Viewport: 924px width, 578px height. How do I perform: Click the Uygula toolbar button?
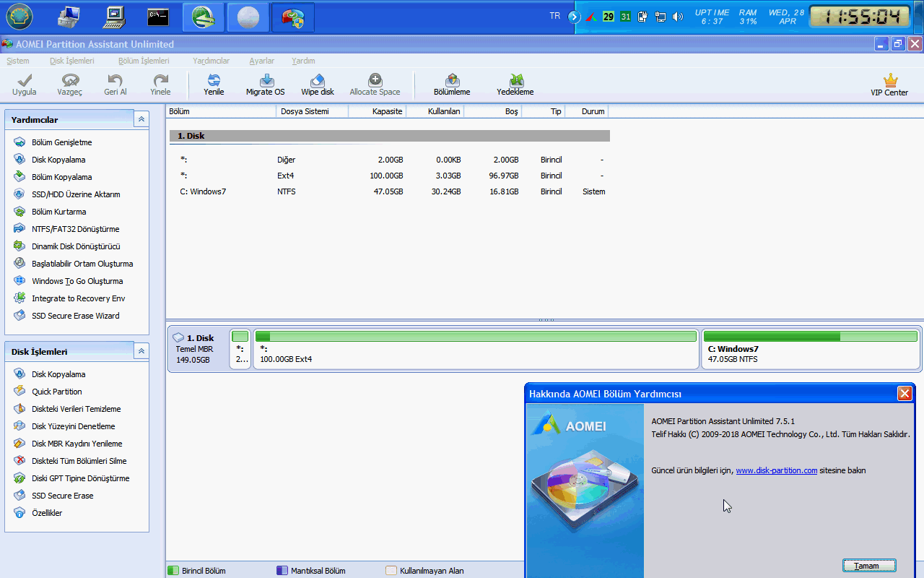point(24,85)
